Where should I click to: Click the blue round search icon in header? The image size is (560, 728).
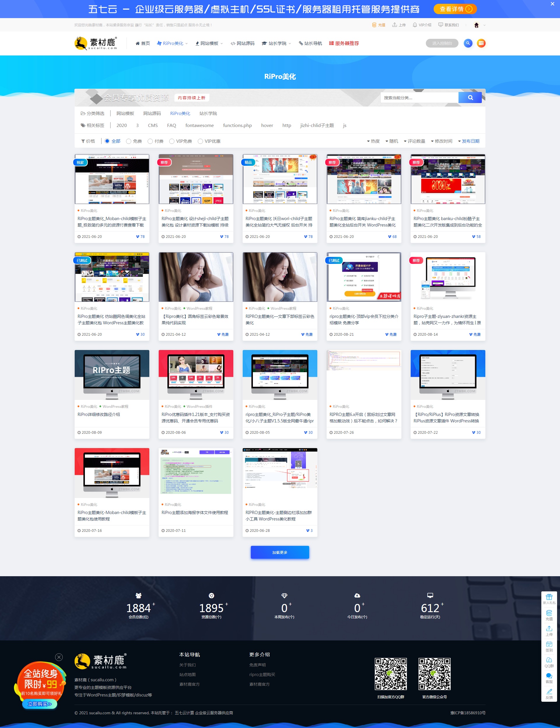pos(468,43)
